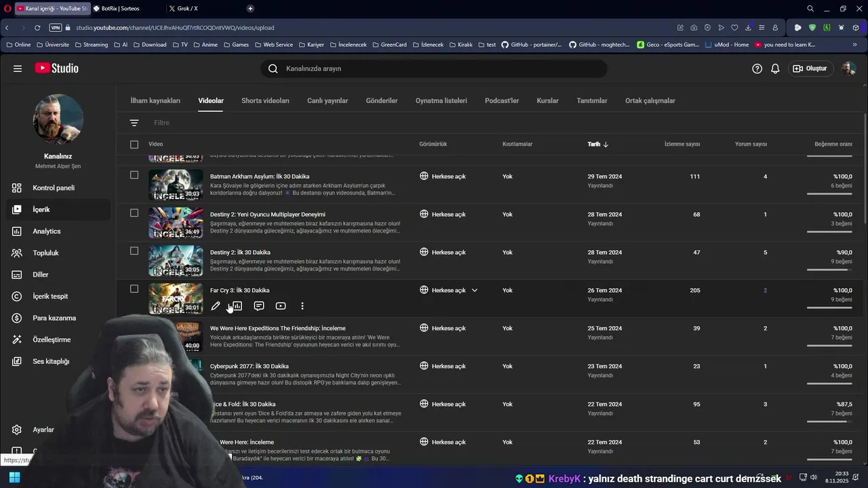Switch to Oynatma listeleri tab
This screenshot has height=488, width=868.
coord(441,100)
